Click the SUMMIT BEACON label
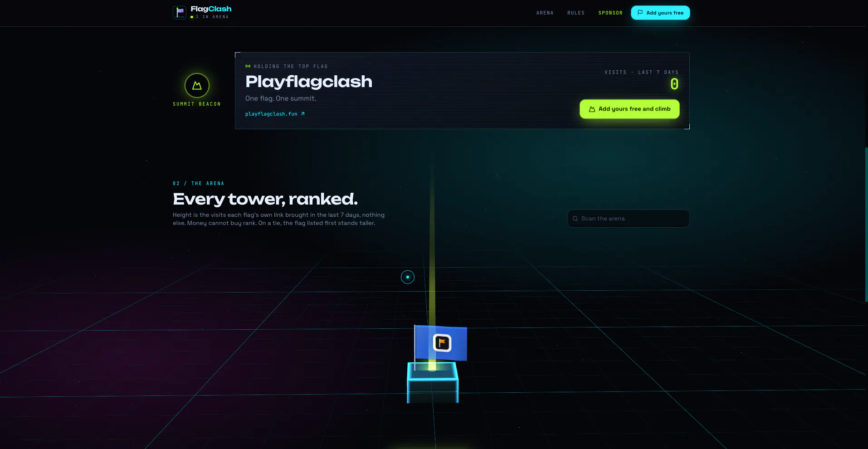Image resolution: width=868 pixels, height=449 pixels. (197, 104)
